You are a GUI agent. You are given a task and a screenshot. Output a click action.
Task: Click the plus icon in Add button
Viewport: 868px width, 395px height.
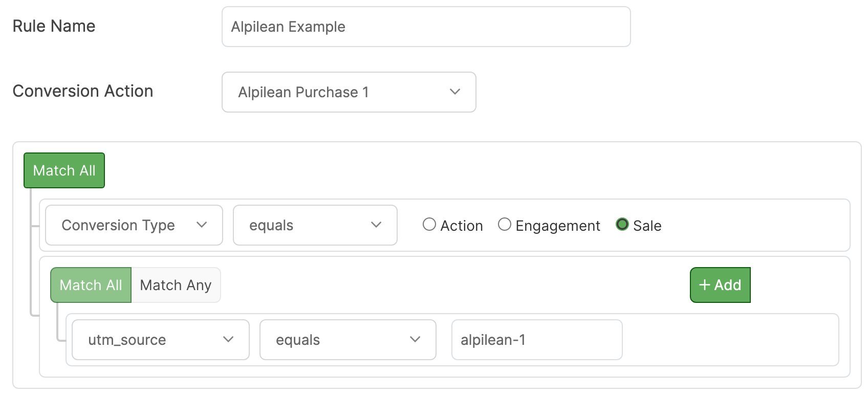click(705, 285)
